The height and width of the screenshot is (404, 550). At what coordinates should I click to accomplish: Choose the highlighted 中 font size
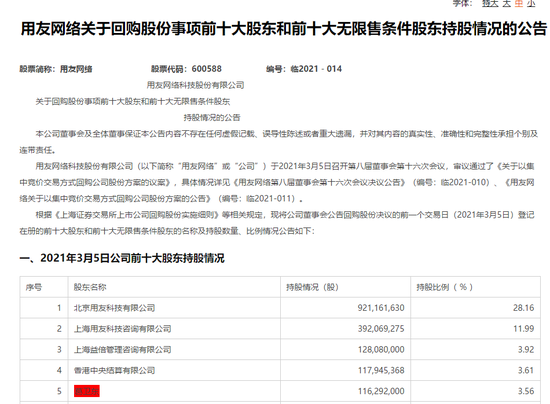519,3
